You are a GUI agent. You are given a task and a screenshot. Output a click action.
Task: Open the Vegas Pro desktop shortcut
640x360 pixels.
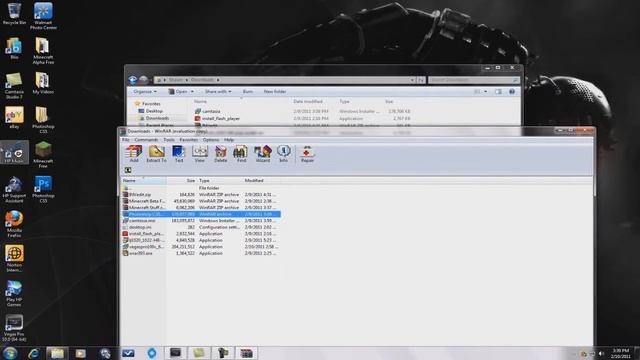(14, 328)
